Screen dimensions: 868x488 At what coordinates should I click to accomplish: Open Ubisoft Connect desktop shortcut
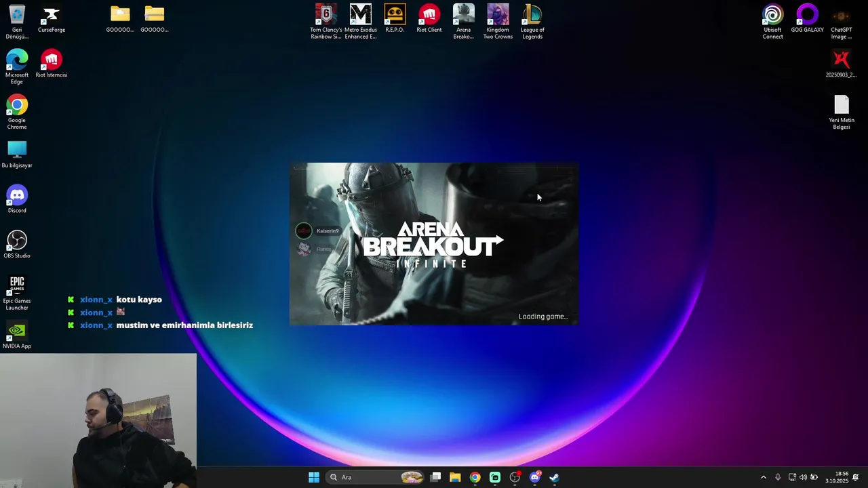[x=773, y=21]
